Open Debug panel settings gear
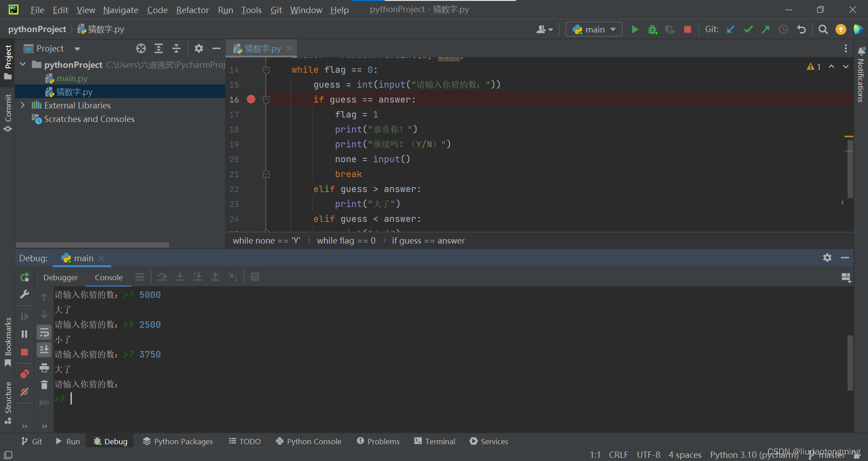The height and width of the screenshot is (461, 868). pyautogui.click(x=827, y=258)
